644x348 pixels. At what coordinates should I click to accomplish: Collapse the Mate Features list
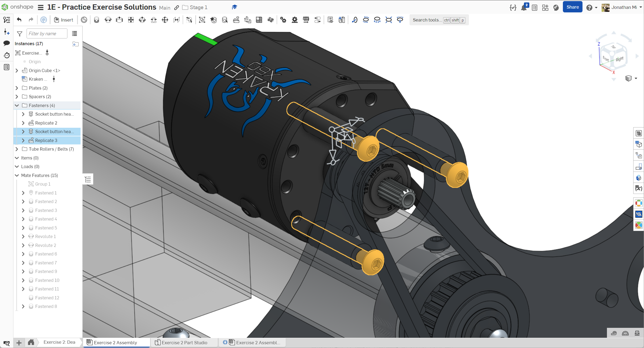point(17,175)
